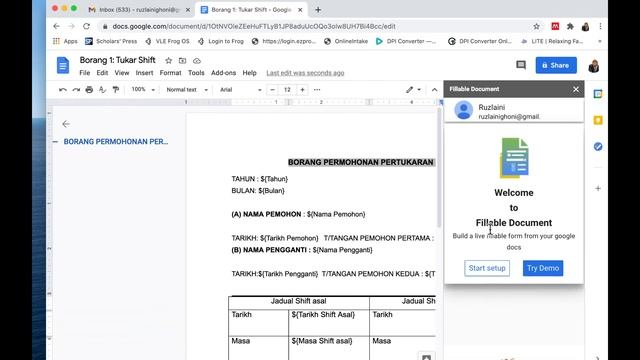The image size is (640, 360).
Task: Open the Calendar side panel icon
Action: tap(598, 94)
